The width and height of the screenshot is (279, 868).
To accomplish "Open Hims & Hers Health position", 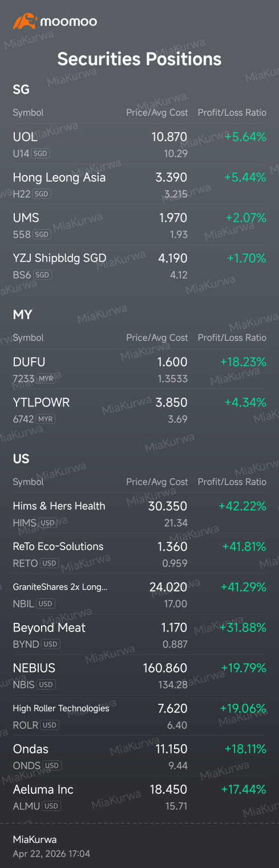I will click(x=139, y=514).
